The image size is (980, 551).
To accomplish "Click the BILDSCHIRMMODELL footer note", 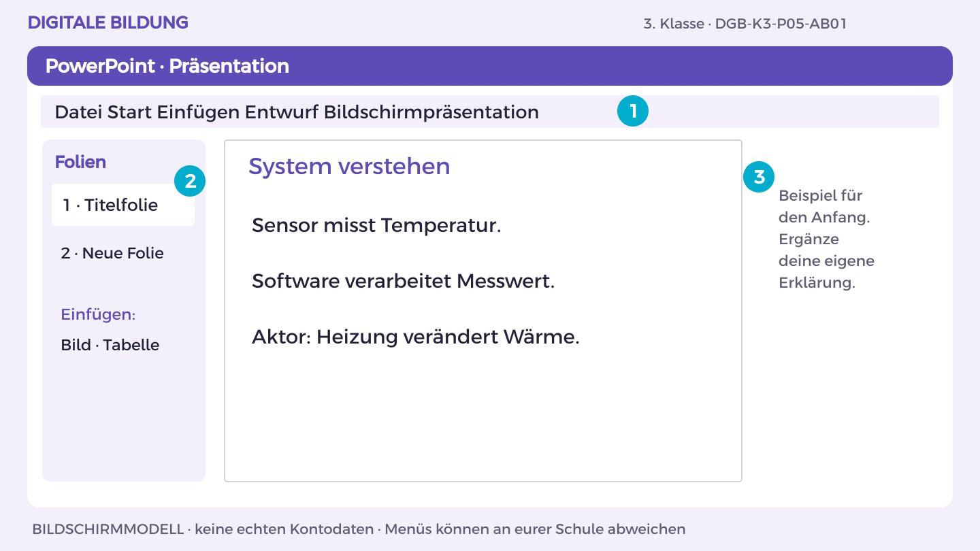I will pyautogui.click(x=359, y=529).
